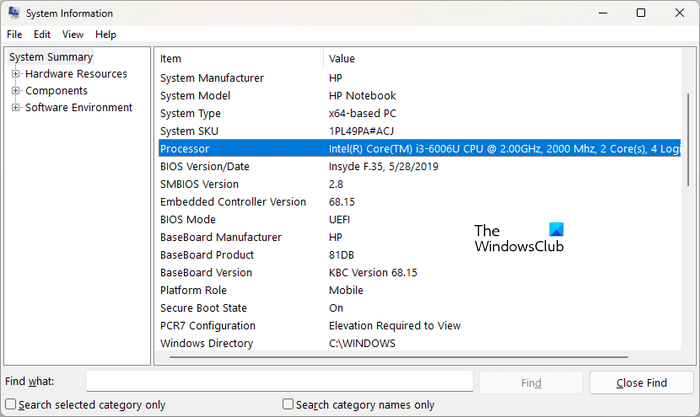Click the Find what input field
This screenshot has width=700, height=417.
(279, 381)
